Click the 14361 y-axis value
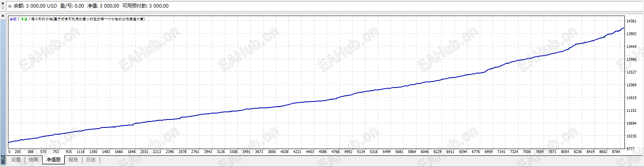 click(631, 21)
